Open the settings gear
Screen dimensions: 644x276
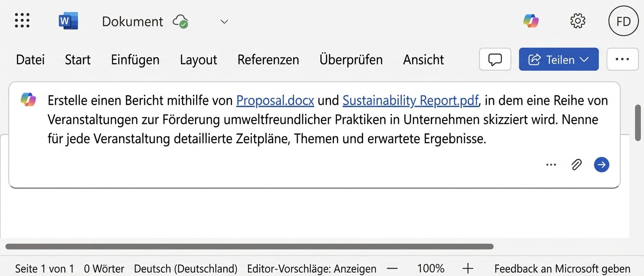[x=577, y=21]
